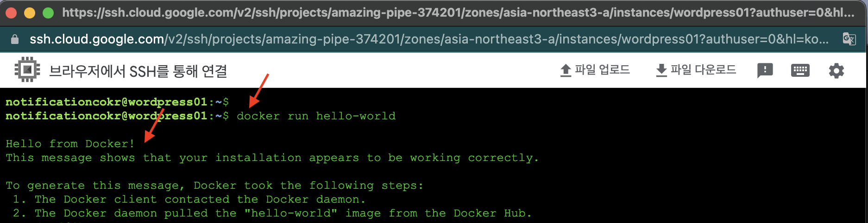Open the keyboard shortcuts icon

pos(800,70)
